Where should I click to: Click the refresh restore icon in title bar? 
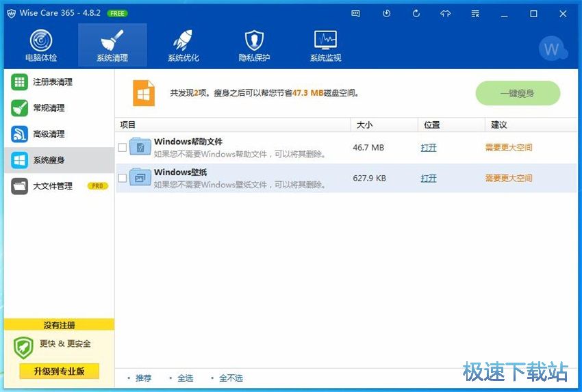pos(416,14)
